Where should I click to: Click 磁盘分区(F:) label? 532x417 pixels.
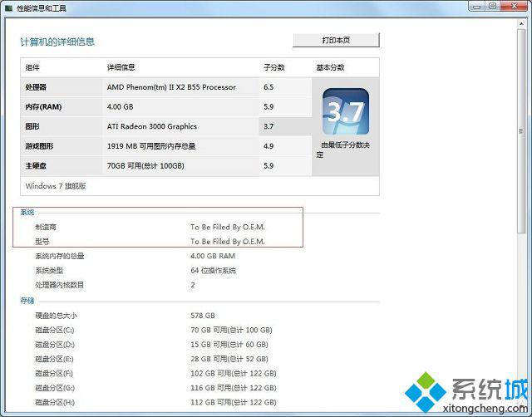tap(54, 374)
